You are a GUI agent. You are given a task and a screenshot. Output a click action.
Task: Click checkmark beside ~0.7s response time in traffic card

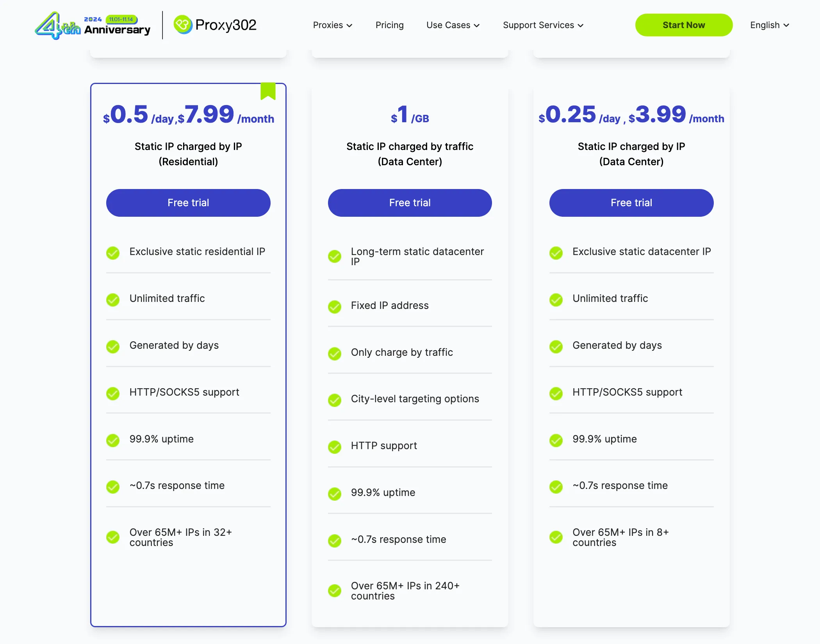[335, 541]
